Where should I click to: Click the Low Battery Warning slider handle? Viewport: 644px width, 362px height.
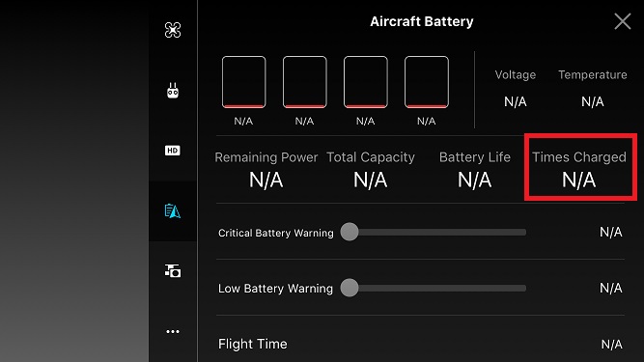pos(350,288)
